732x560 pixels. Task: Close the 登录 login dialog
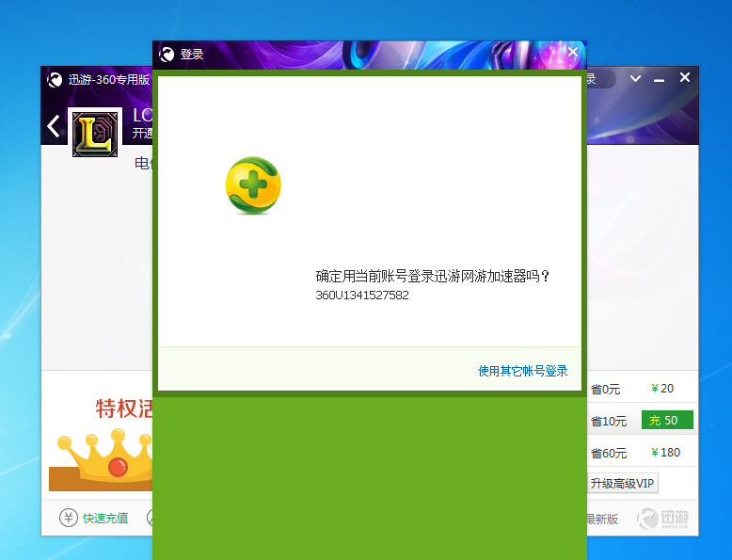tap(573, 52)
